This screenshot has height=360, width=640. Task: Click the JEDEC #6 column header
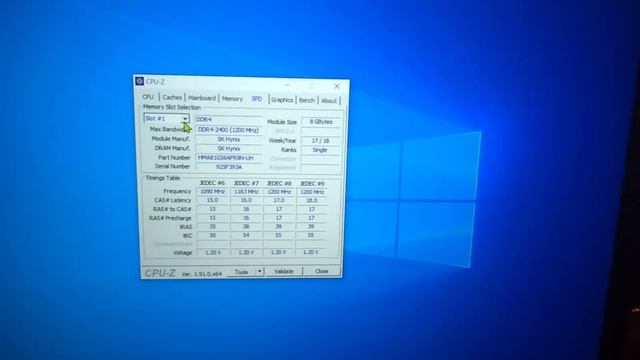click(x=212, y=183)
